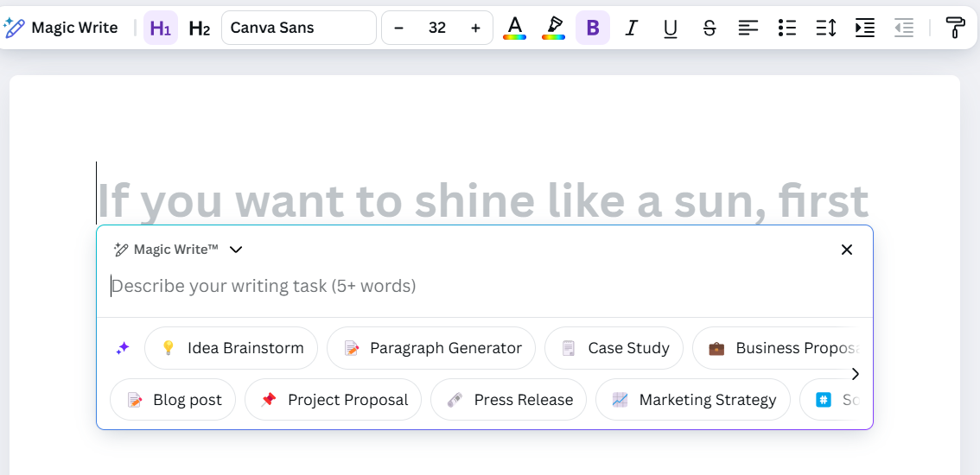
Task: Open the highlight color picker
Action: [x=553, y=28]
